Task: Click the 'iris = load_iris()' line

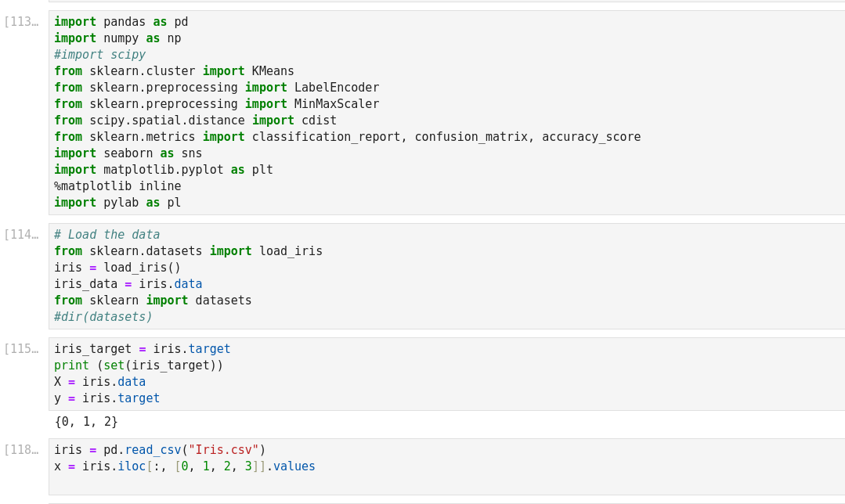Action: coord(117,268)
